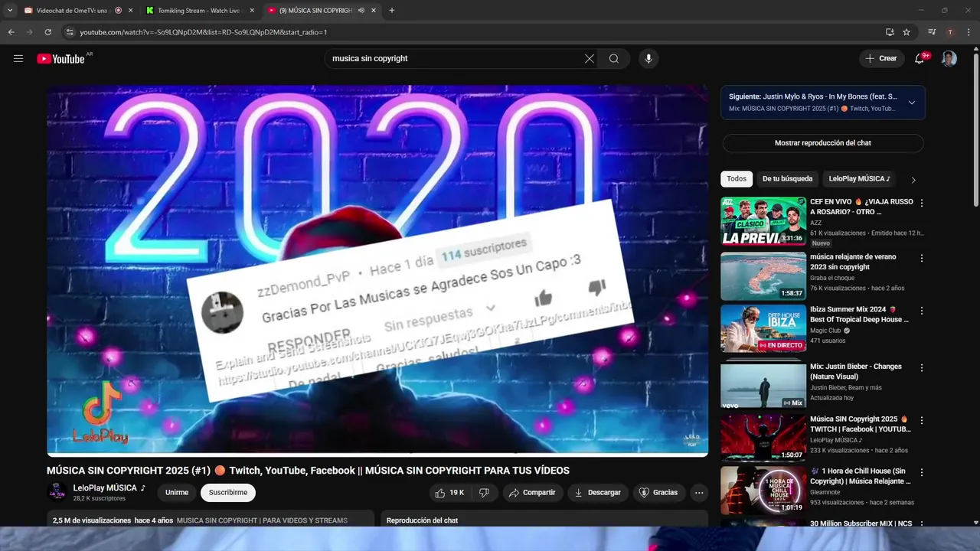Bookmark this page with the star
Screen dimensions: 980x551
[x=906, y=32]
